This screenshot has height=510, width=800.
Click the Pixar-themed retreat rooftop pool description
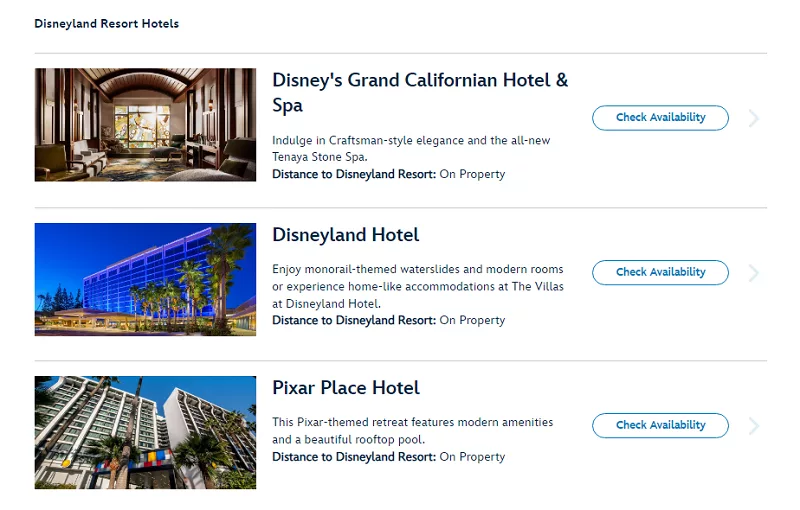413,430
